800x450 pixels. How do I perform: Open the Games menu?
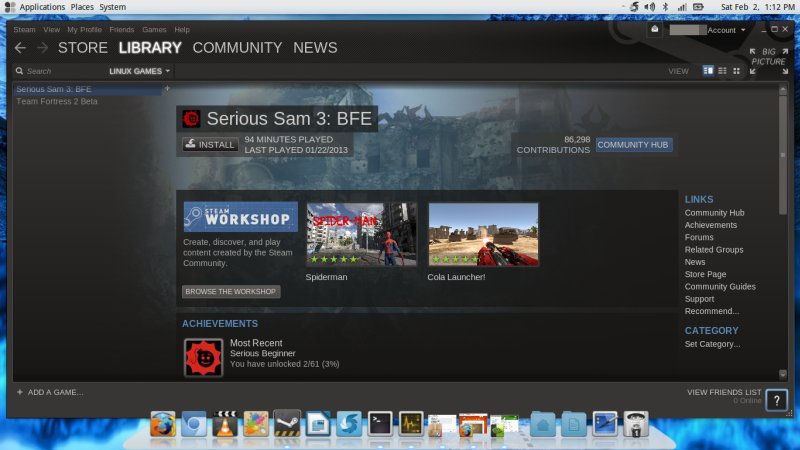click(x=154, y=30)
